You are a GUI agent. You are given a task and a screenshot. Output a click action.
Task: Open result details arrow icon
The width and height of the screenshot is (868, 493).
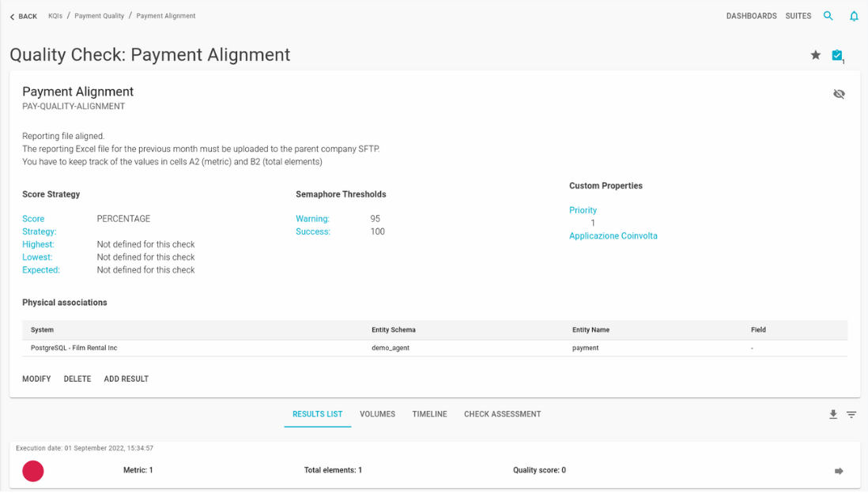[839, 472]
